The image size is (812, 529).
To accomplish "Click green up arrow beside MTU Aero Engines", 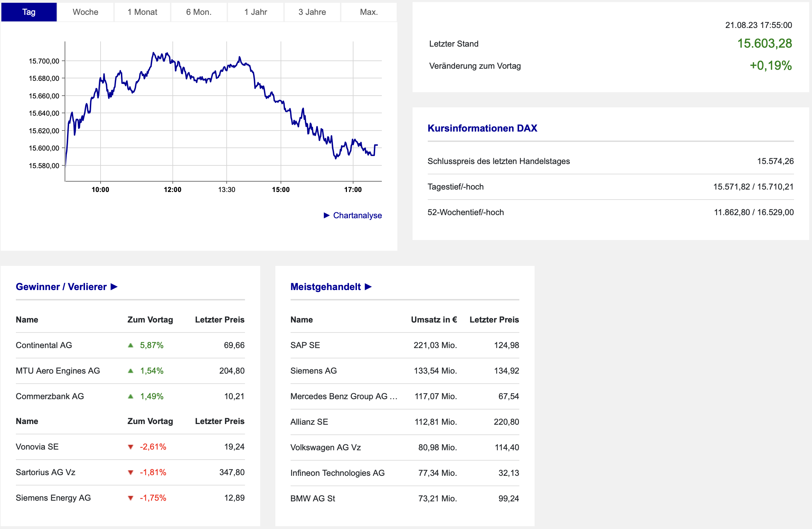I will [x=131, y=371].
